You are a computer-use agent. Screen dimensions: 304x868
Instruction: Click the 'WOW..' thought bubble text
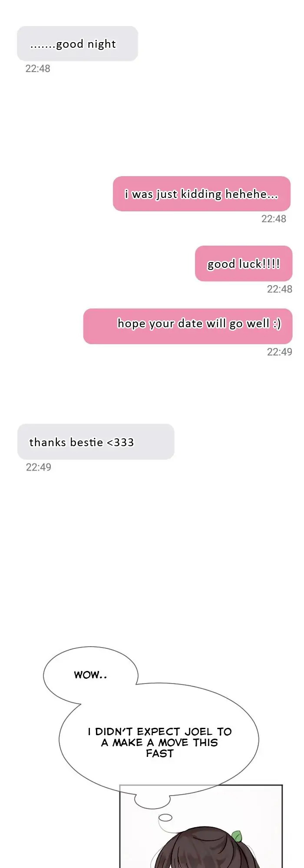click(x=90, y=675)
